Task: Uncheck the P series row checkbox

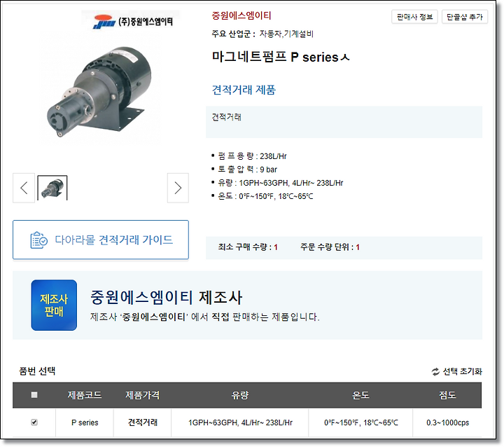Action: [x=34, y=422]
